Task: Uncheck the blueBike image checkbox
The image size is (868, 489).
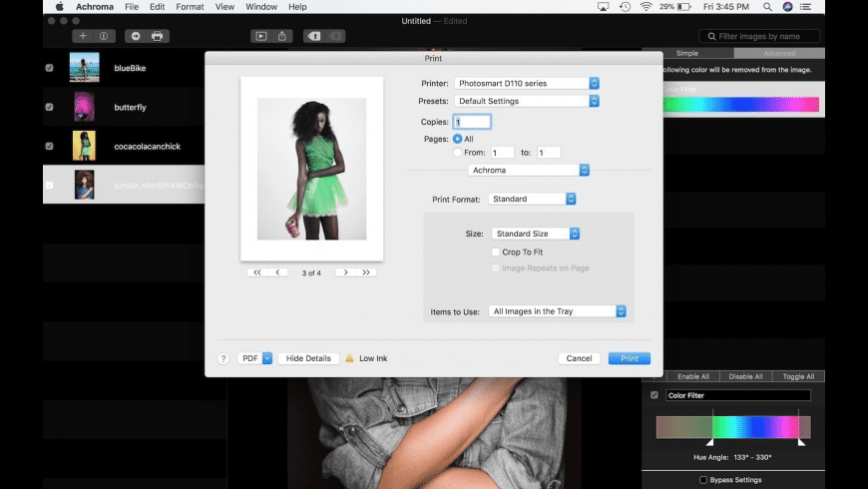Action: [50, 68]
